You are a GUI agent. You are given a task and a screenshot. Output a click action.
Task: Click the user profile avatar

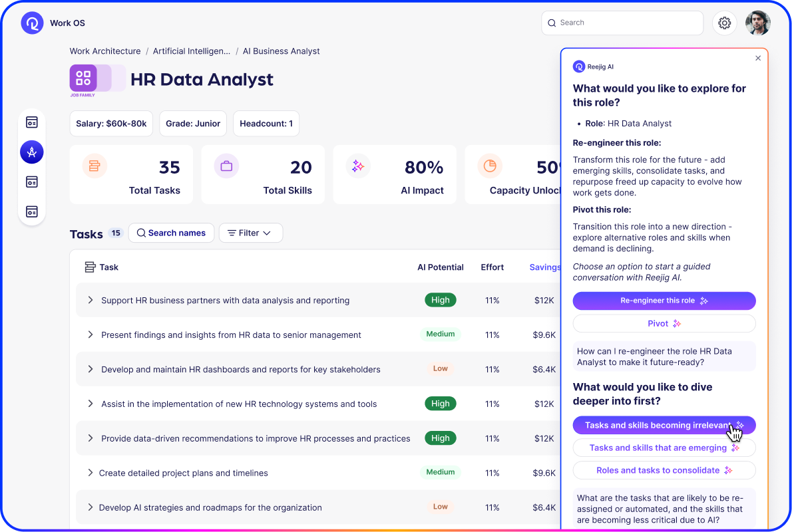point(757,23)
